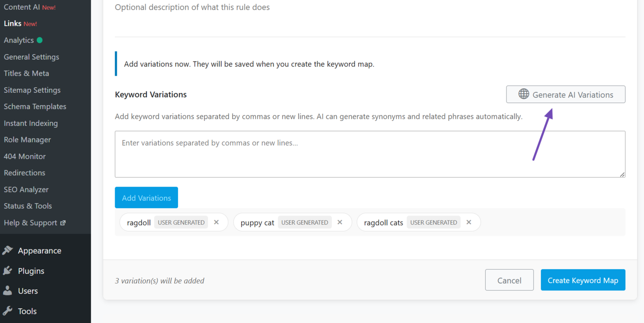Remove the puppy cat variation tag

click(x=340, y=222)
